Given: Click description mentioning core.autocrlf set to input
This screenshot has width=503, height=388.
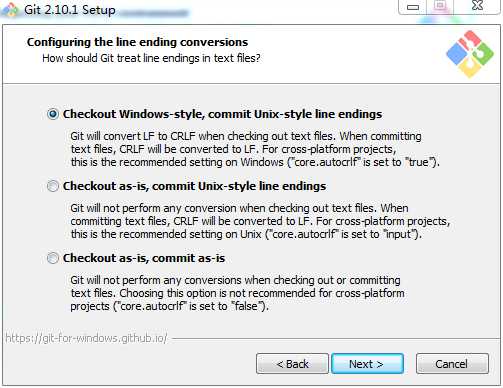Looking at the screenshot, I should [260, 221].
